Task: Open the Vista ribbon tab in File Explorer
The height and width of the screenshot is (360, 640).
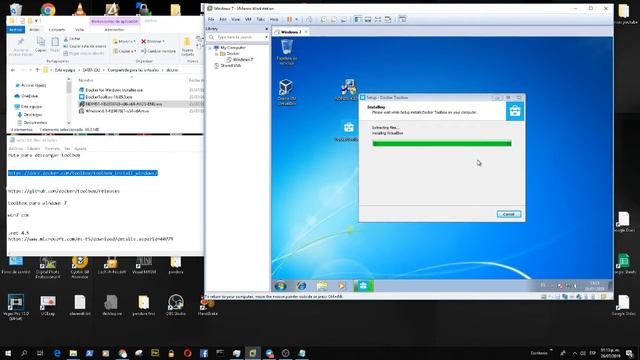Action: pos(79,30)
